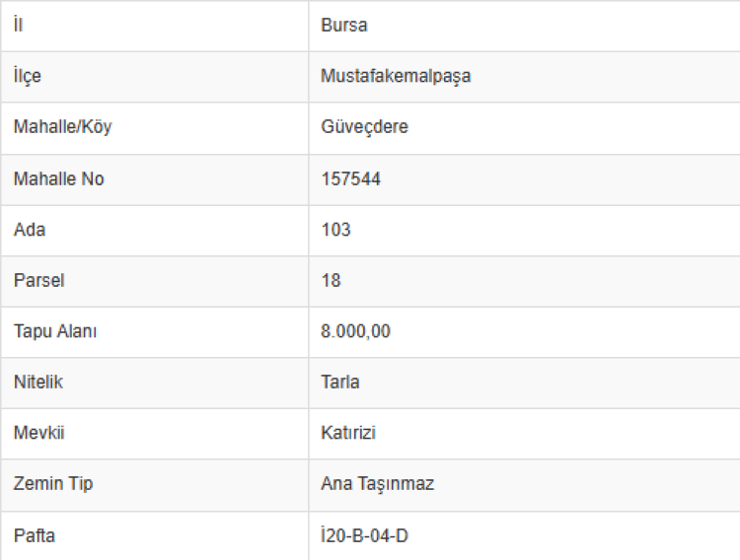Click the Ada value 103

point(335,230)
